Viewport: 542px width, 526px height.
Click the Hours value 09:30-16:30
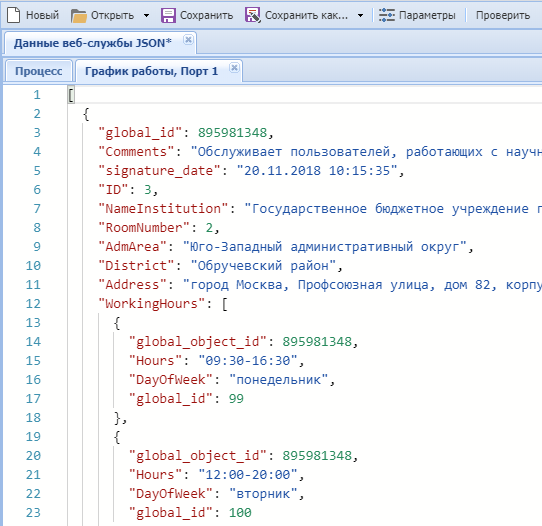pos(248,361)
